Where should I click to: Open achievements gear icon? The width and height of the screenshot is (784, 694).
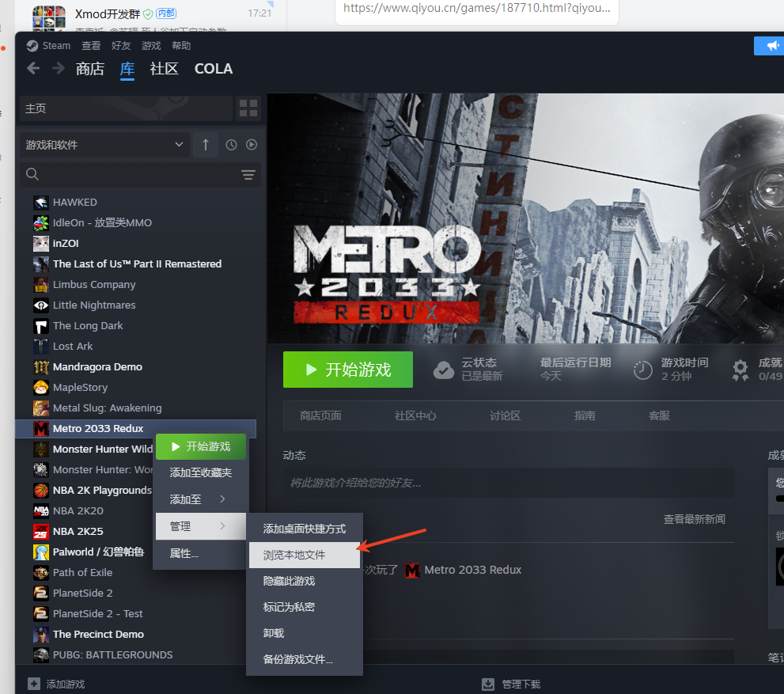pyautogui.click(x=740, y=370)
